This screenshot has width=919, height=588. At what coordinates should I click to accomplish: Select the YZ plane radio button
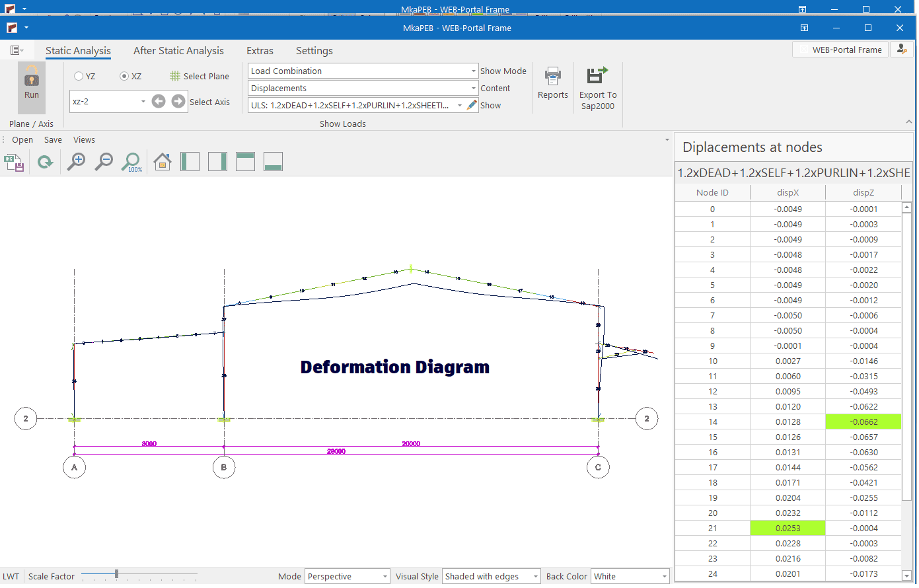79,77
